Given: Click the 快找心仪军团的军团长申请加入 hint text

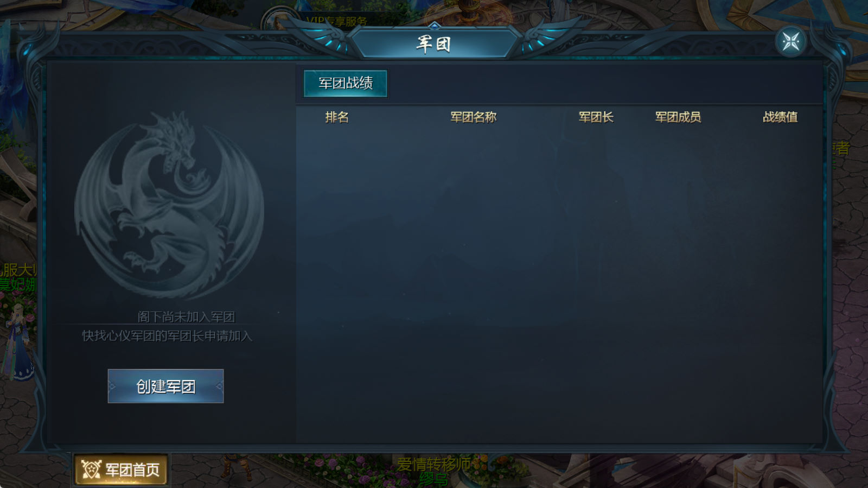Looking at the screenshot, I should [x=167, y=336].
